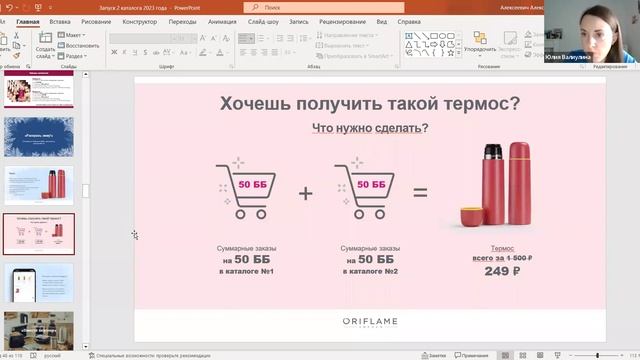Screen dimensions: 640x360
Task: Click the Cut scissors icon
Action: pyautogui.click(x=16, y=36)
